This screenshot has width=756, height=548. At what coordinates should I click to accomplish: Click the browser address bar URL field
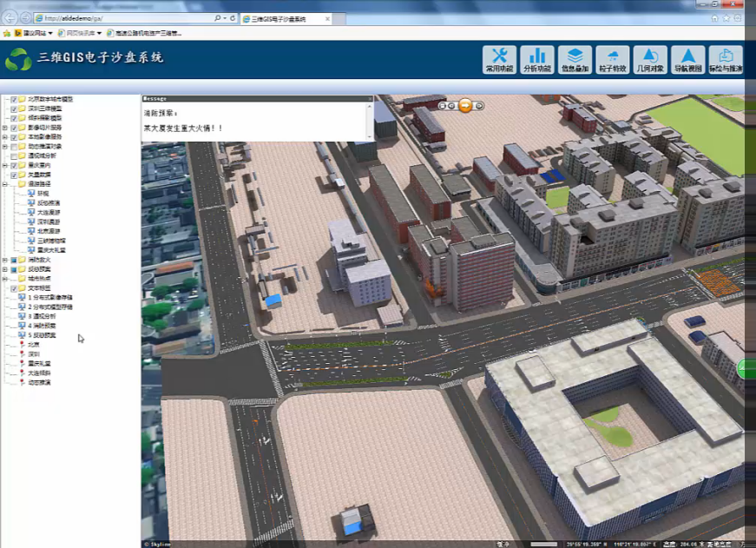122,18
